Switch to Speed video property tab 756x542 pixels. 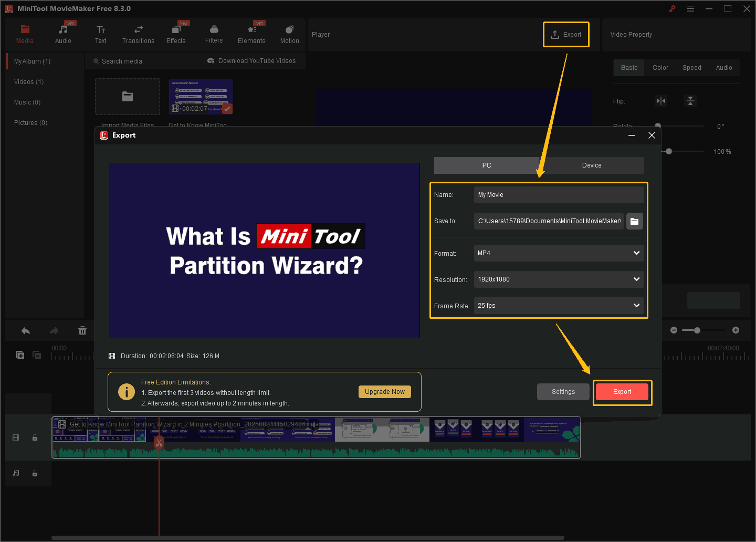(692, 68)
